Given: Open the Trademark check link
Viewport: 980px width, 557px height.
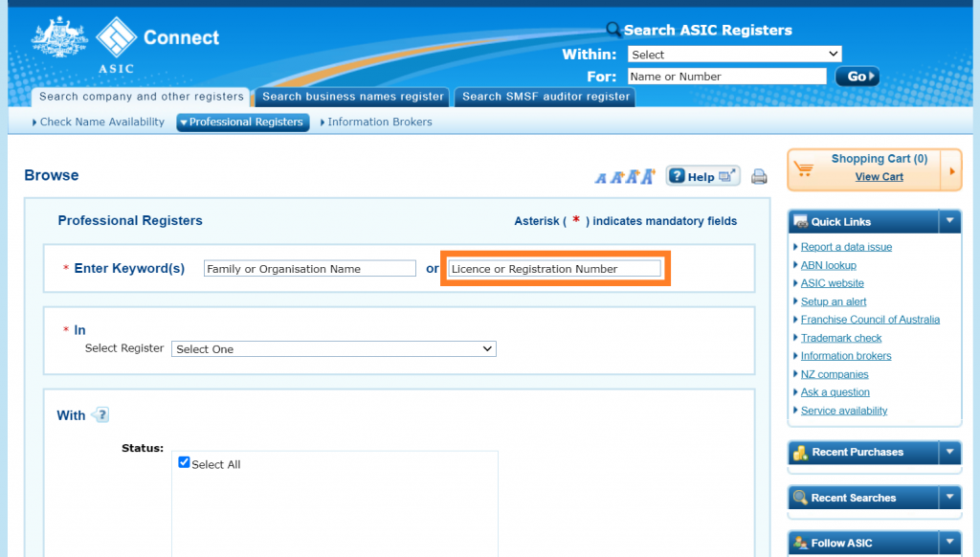Looking at the screenshot, I should (x=839, y=337).
